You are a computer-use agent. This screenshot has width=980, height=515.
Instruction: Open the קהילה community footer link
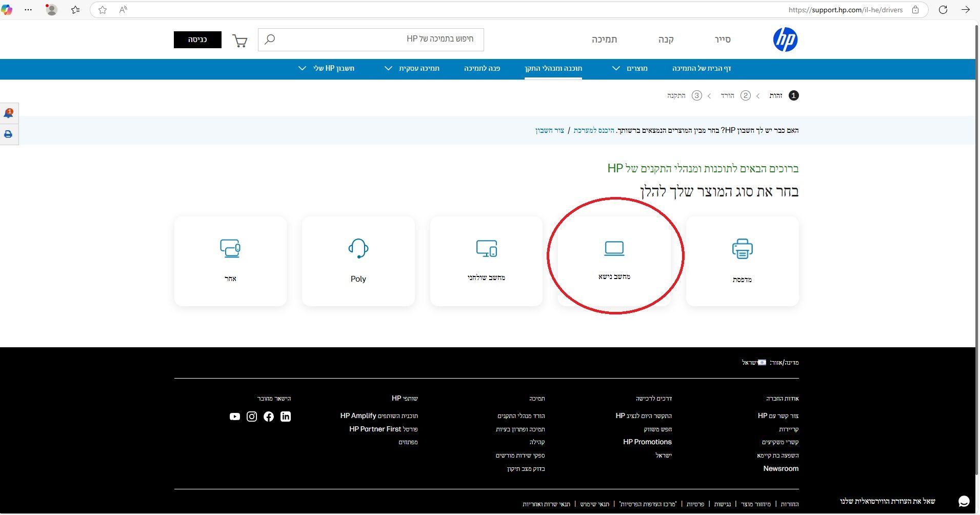(537, 442)
